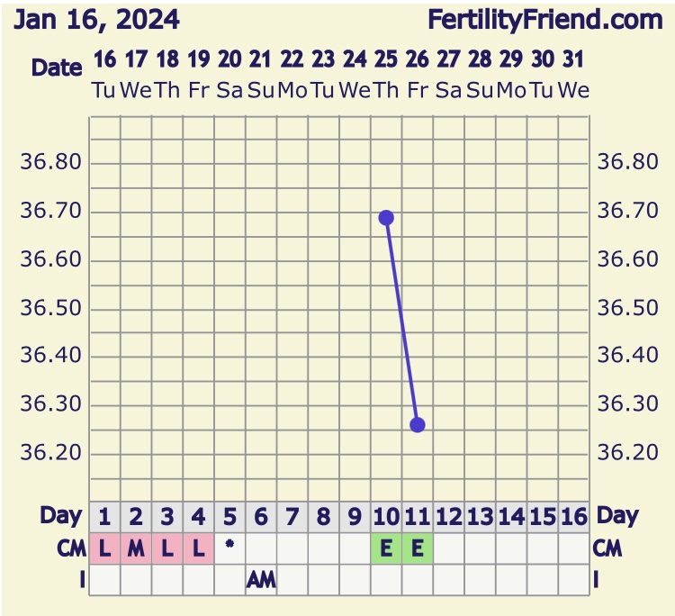Click the date header for Wednesday the 31st

point(573,75)
